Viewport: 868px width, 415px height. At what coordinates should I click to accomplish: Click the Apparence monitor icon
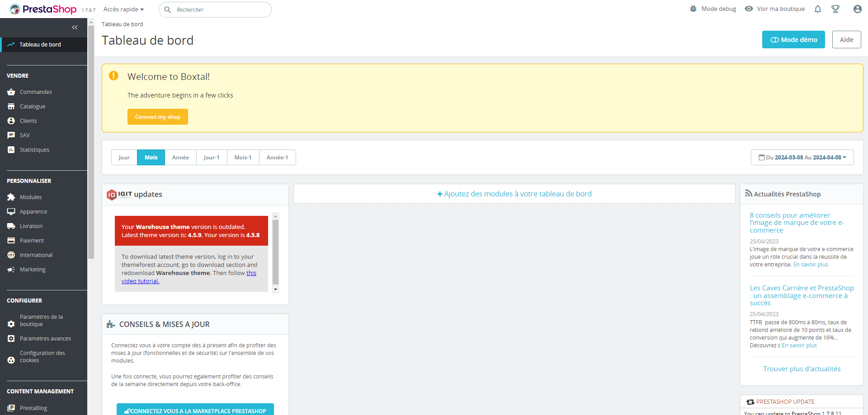point(11,212)
